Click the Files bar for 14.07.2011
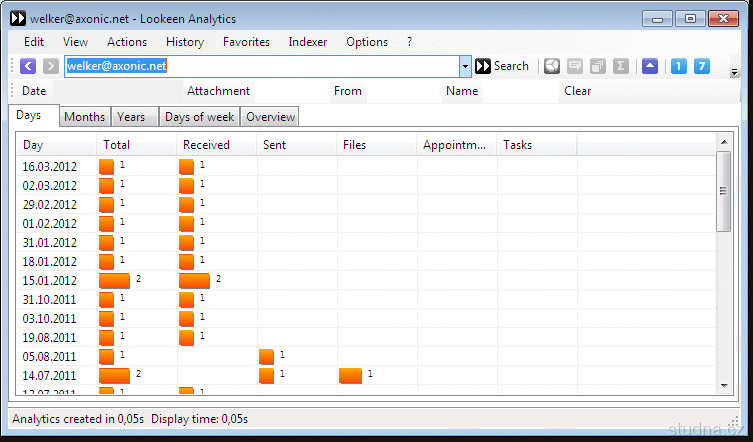Image resolution: width=753 pixels, height=442 pixels. 350,376
